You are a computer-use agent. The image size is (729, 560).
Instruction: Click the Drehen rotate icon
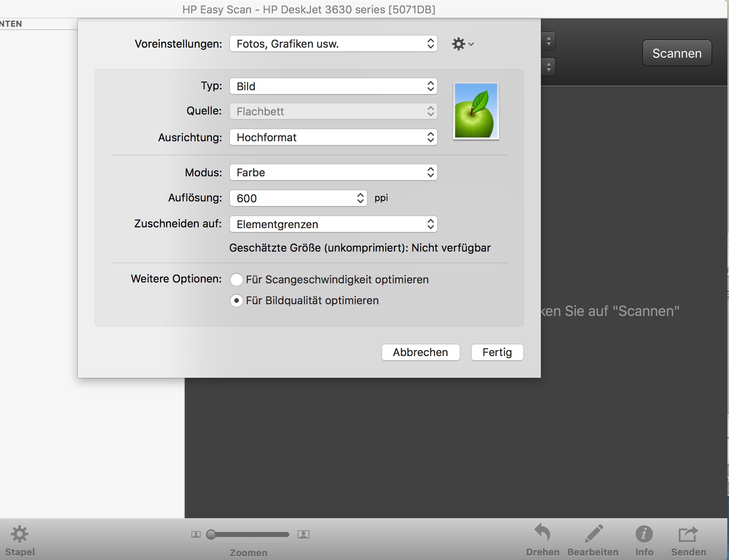tap(542, 533)
